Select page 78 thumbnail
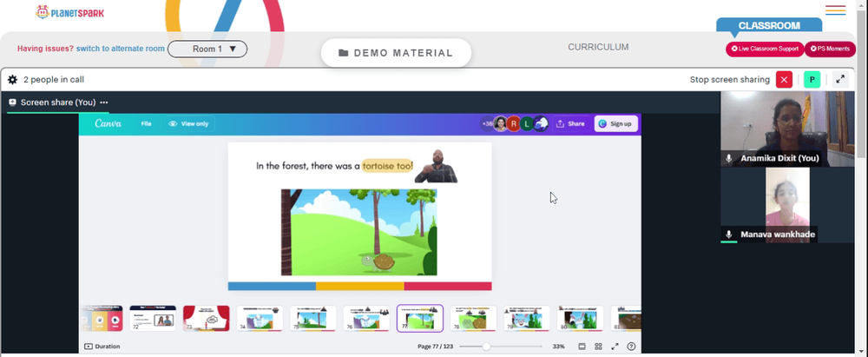Screen dimensions: 868x357 tap(473, 318)
